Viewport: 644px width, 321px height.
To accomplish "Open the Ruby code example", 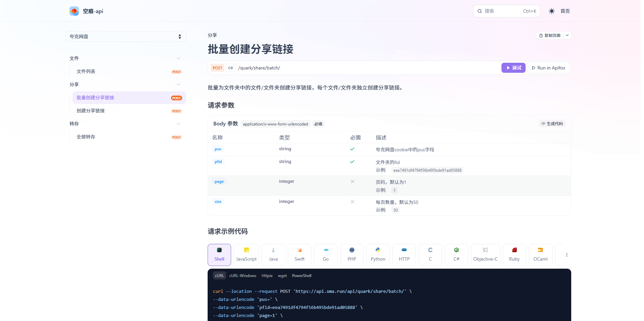I will pyautogui.click(x=514, y=255).
